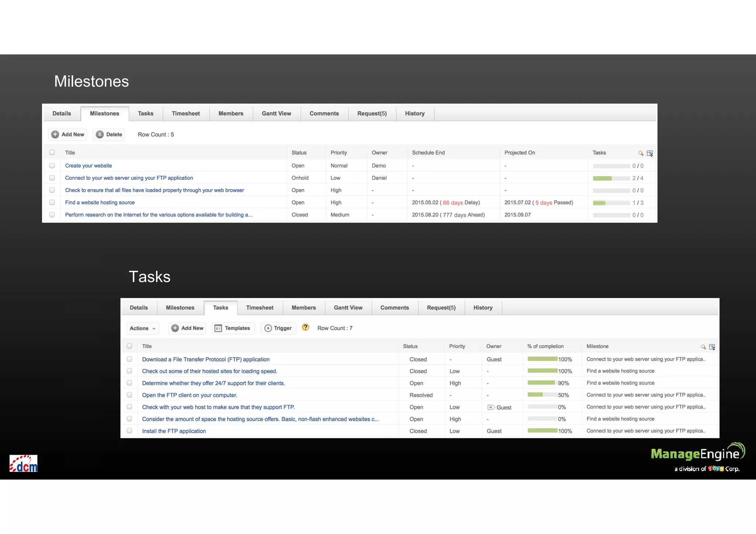Click 'Demo' owner cell
756x534 pixels.
(x=379, y=166)
